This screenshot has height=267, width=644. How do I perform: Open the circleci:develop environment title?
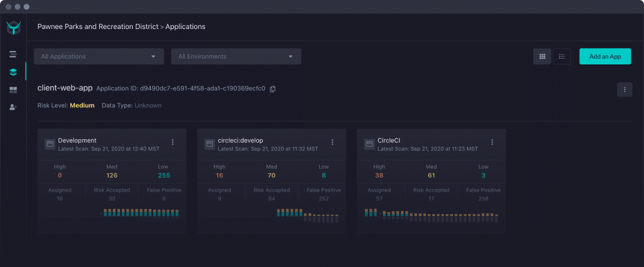pos(240,140)
